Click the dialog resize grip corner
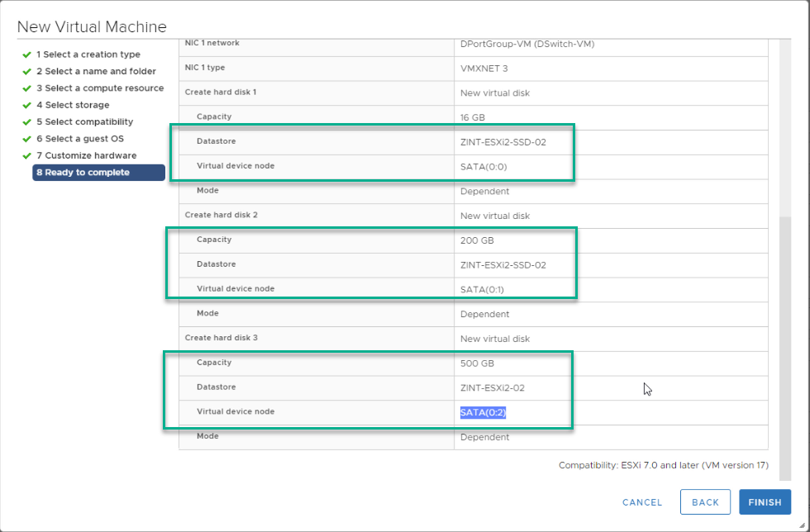 tap(801, 525)
